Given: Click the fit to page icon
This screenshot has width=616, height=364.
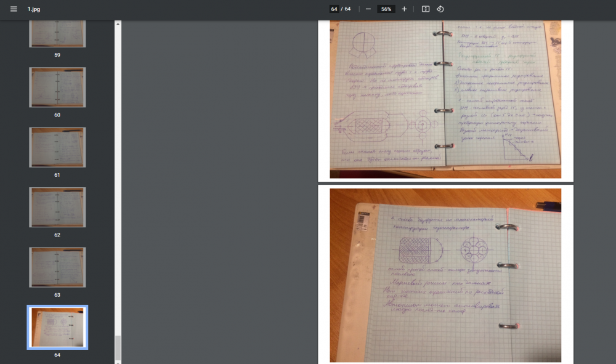Looking at the screenshot, I should pyautogui.click(x=425, y=9).
